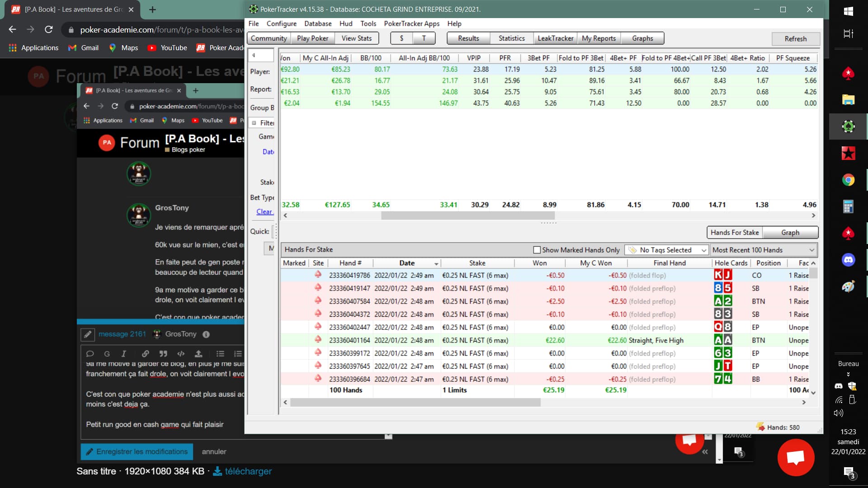Screen dimensions: 868x488
Task: Click the Hands status bar icon
Action: tap(760, 427)
